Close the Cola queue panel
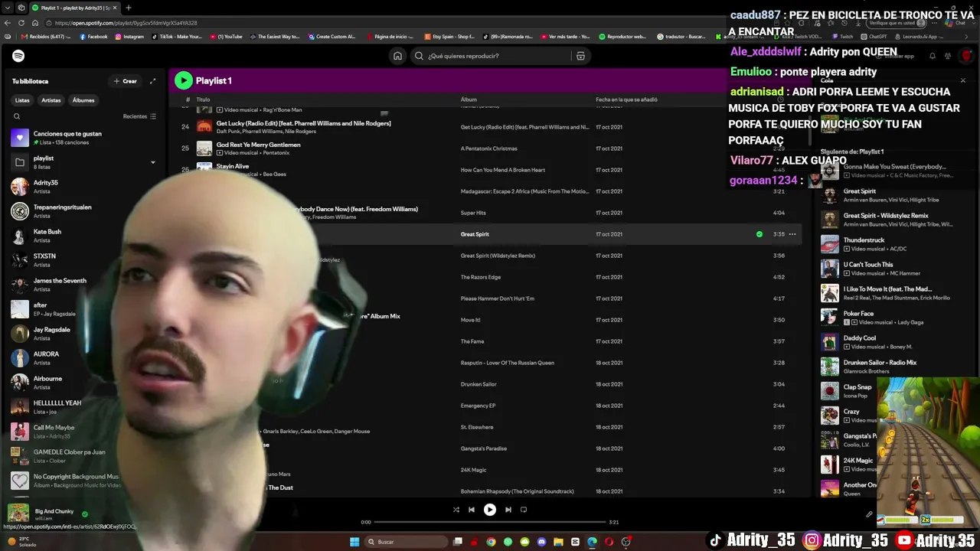The height and width of the screenshot is (551, 980). pos(963,80)
